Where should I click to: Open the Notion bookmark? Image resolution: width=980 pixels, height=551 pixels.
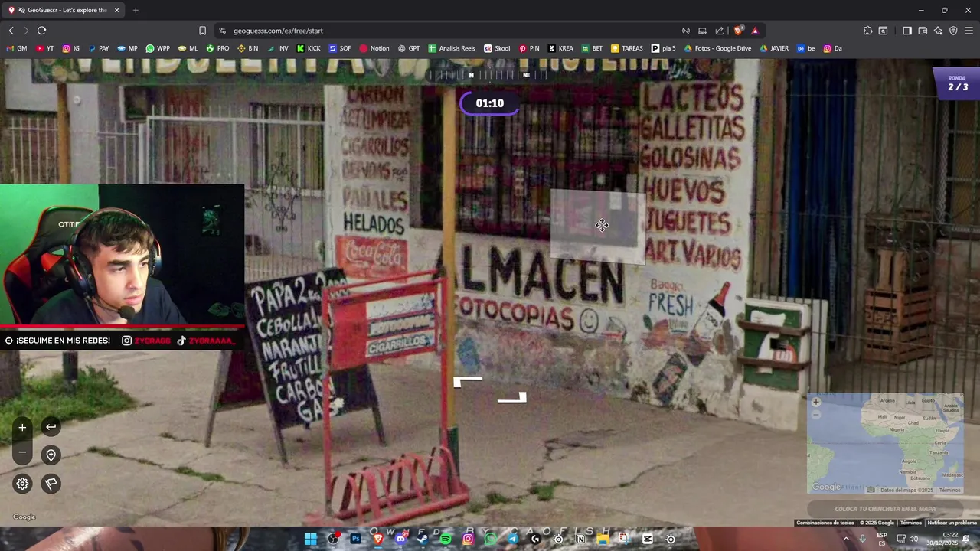(x=374, y=48)
